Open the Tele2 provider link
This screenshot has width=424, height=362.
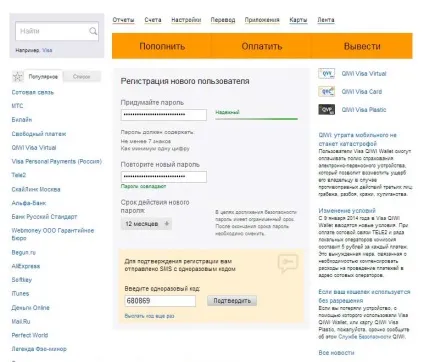(19, 175)
